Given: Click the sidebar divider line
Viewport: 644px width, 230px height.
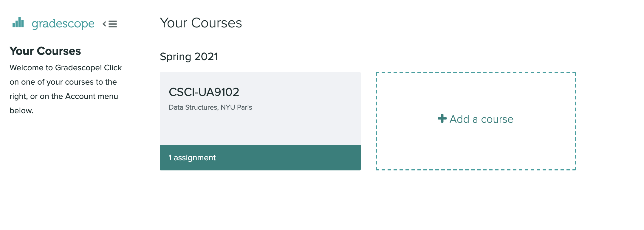Looking at the screenshot, I should pyautogui.click(x=138, y=115).
